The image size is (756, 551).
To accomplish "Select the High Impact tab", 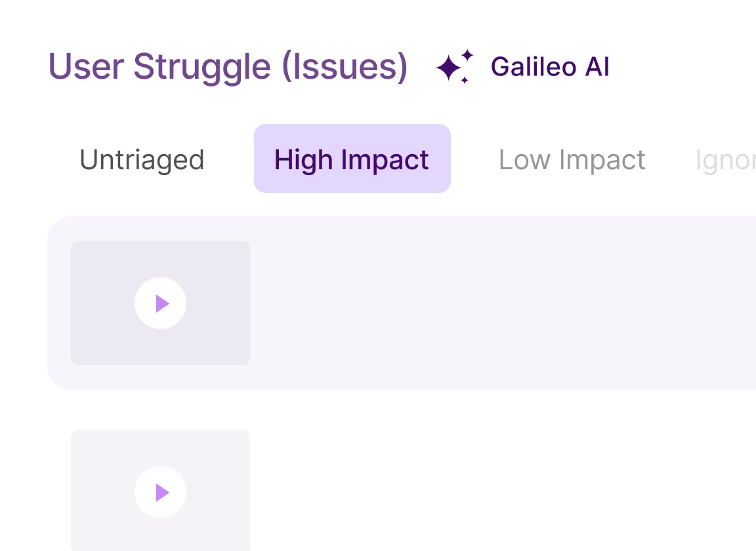I will [x=352, y=159].
